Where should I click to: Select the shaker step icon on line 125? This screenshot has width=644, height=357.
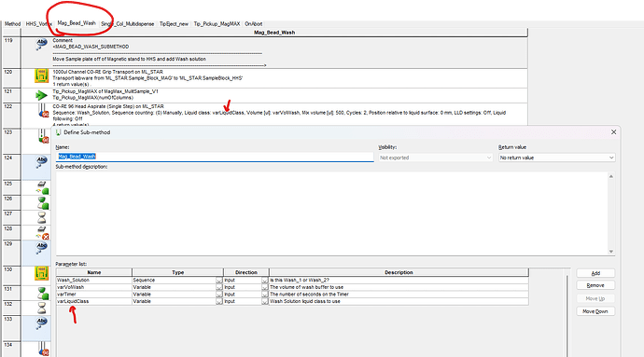tap(42, 188)
